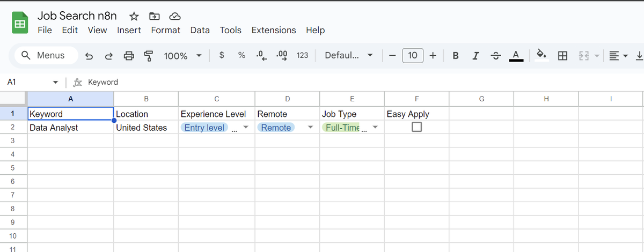The width and height of the screenshot is (644, 252).
Task: Click the font size field 10
Action: pos(413,55)
